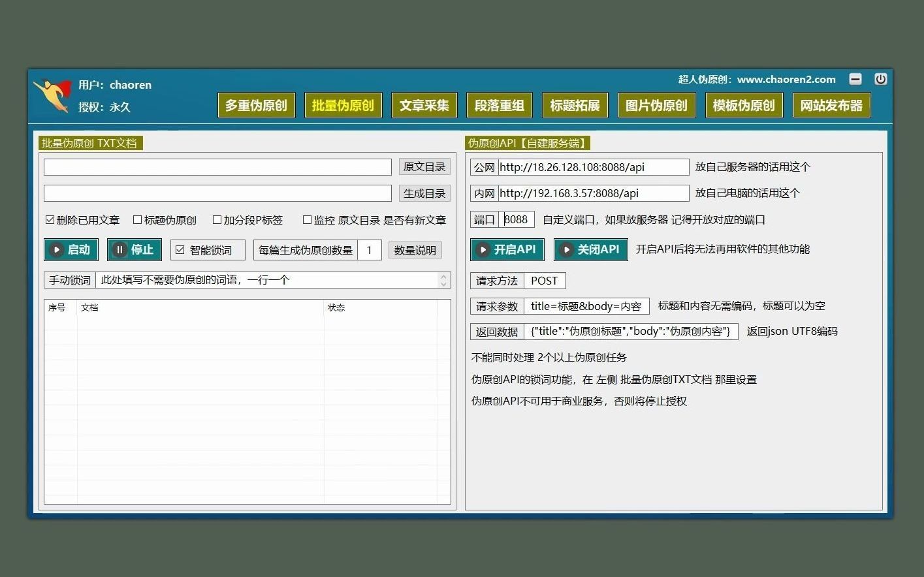The height and width of the screenshot is (577, 924).
Task: Click the 返回数据 label
Action: [497, 332]
